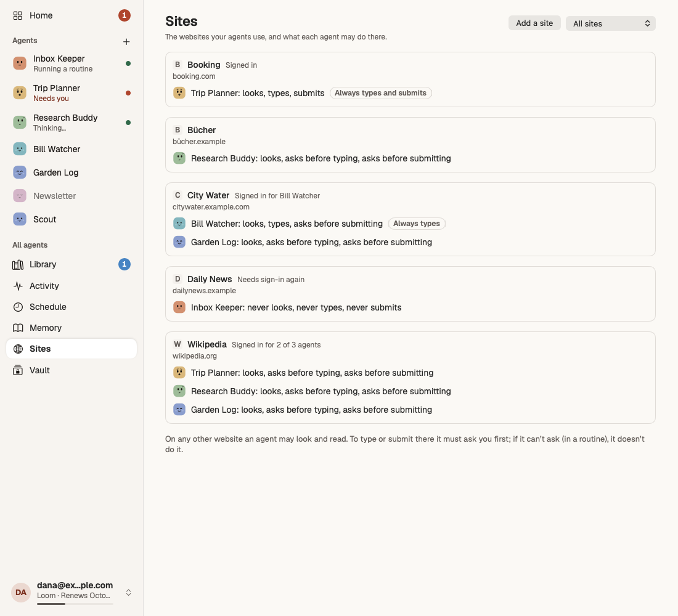Viewport: 678px width, 616px height.
Task: Click the City Water letter C icon
Action: point(178,195)
